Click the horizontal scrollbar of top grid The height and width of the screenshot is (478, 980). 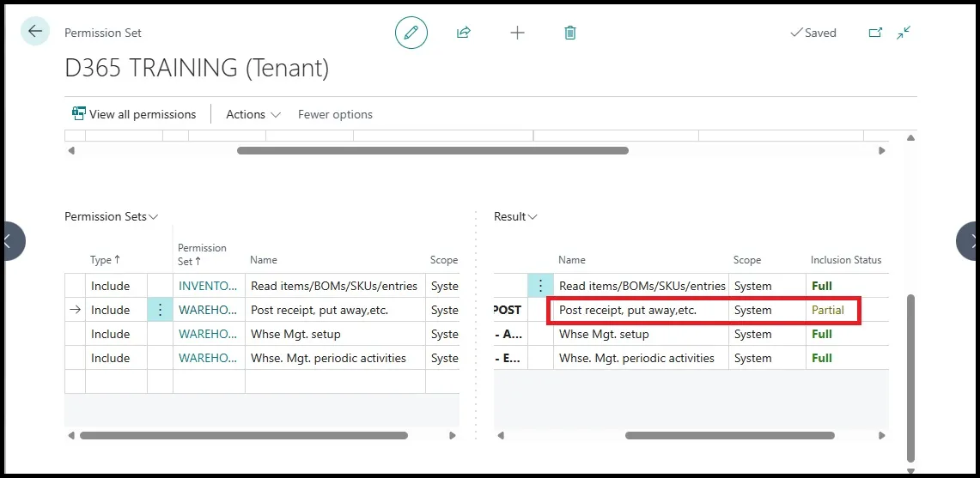point(433,150)
